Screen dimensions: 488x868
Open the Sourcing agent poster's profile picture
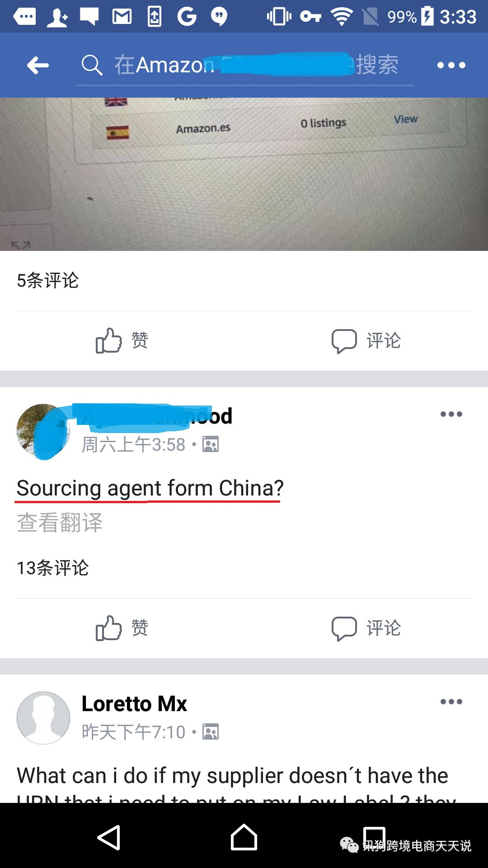[x=43, y=431]
